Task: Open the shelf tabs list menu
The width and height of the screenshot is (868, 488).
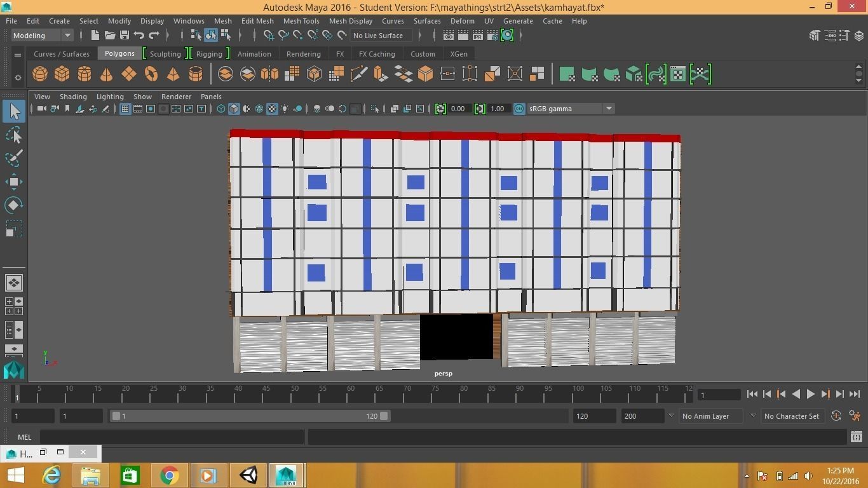Action: (18, 55)
